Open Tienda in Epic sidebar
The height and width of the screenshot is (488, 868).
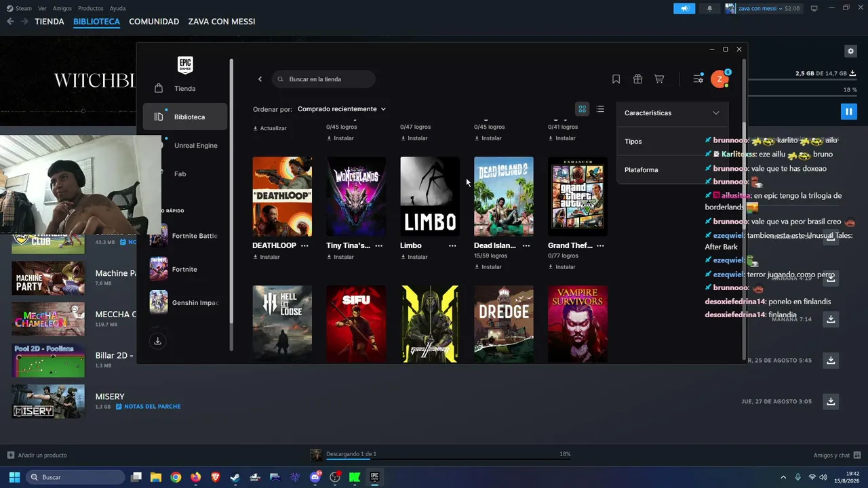coord(185,89)
